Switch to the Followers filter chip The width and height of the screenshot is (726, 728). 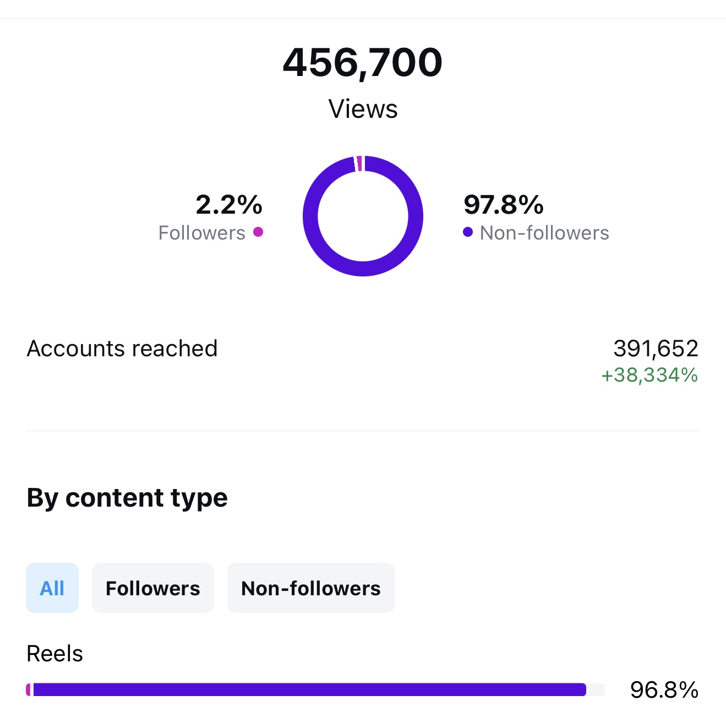[152, 588]
